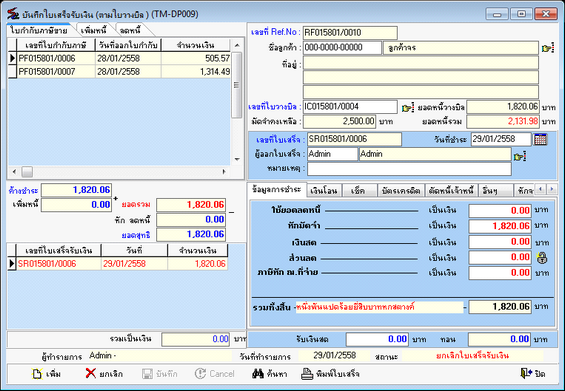Click เพิ่ม (add new) button
The image size is (565, 391).
click(46, 374)
